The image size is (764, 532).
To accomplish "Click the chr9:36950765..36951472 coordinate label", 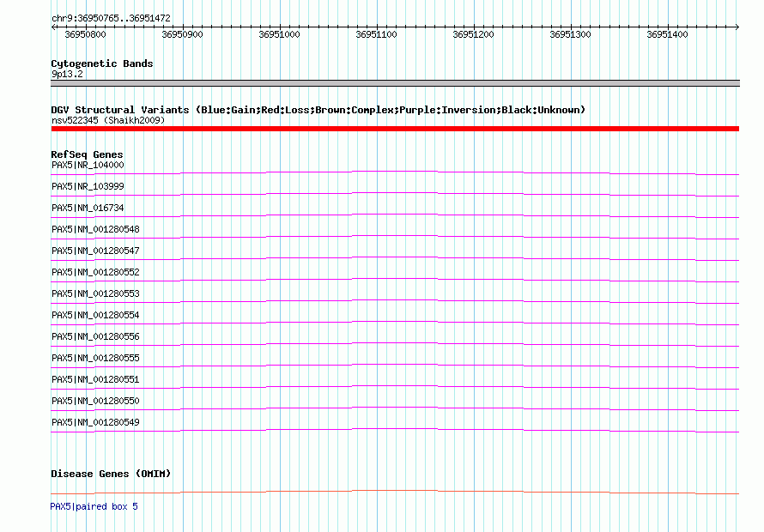I will tap(111, 18).
